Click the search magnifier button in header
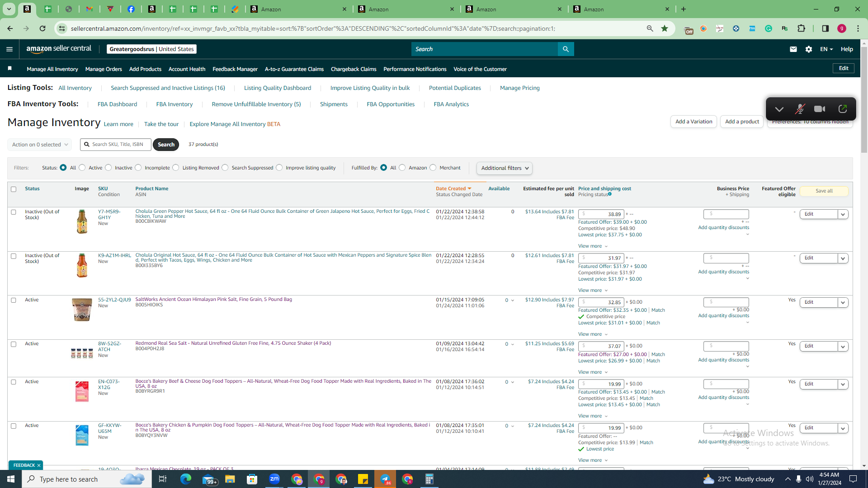868x488 pixels. 566,49
